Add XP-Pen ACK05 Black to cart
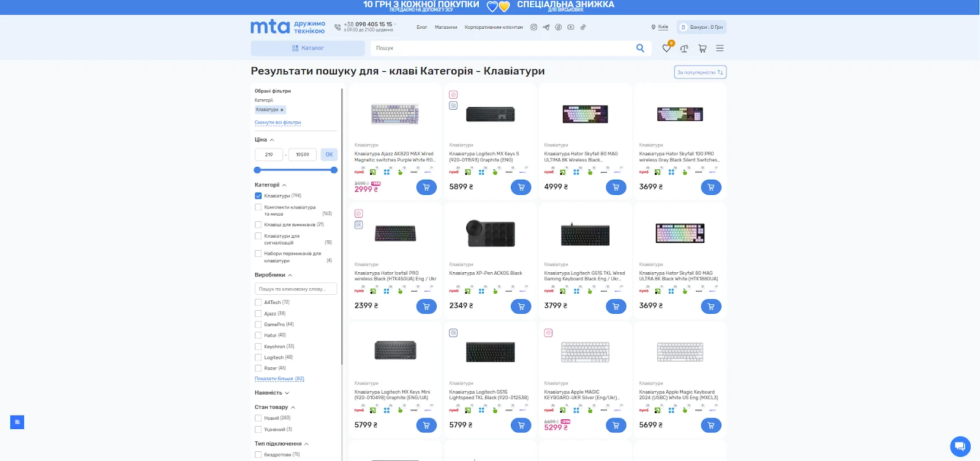This screenshot has height=461, width=980. [x=521, y=306]
